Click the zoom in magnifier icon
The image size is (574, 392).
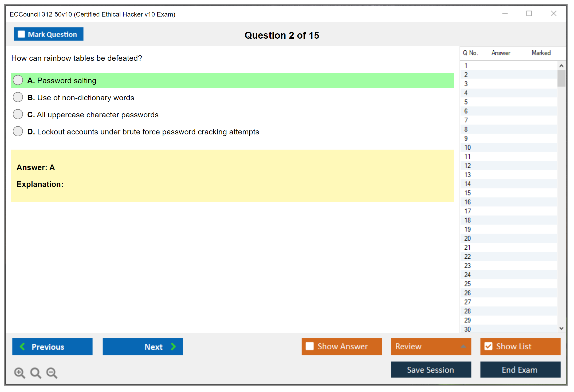coord(19,372)
